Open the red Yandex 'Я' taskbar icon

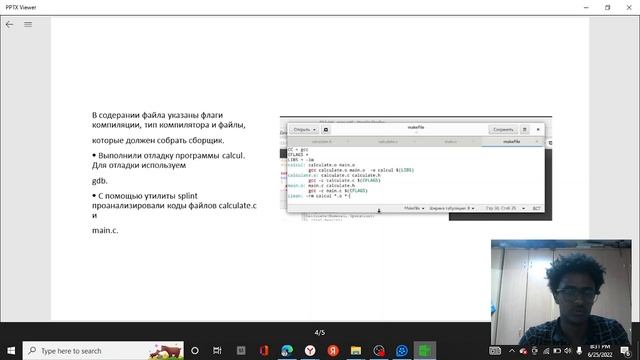coord(333,351)
